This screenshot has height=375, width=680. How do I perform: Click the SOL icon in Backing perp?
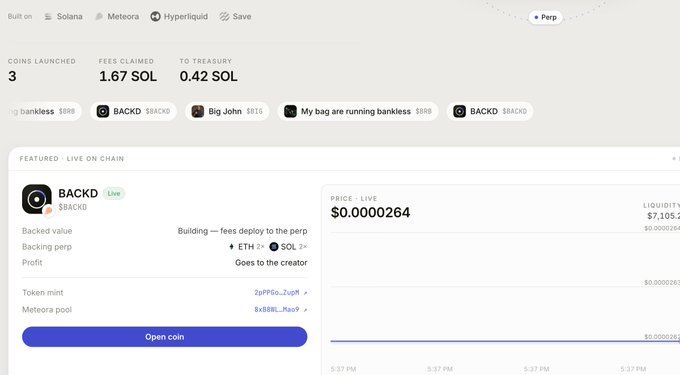274,247
